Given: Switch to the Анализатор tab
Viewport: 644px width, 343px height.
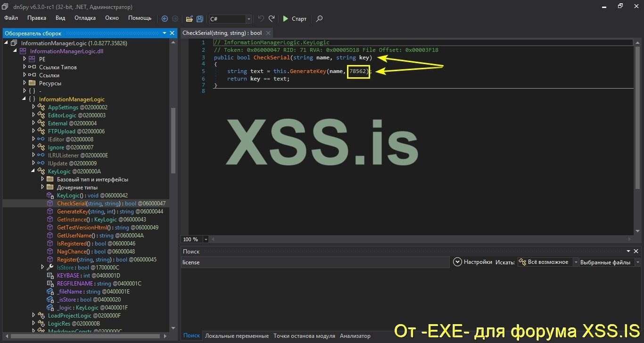Looking at the screenshot, I should click(355, 335).
